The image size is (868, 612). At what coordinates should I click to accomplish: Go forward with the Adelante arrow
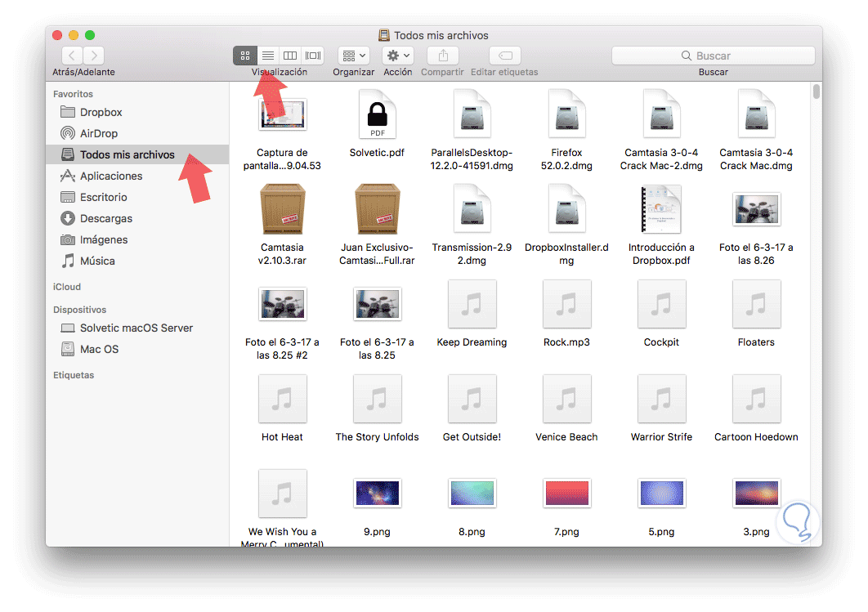point(94,56)
